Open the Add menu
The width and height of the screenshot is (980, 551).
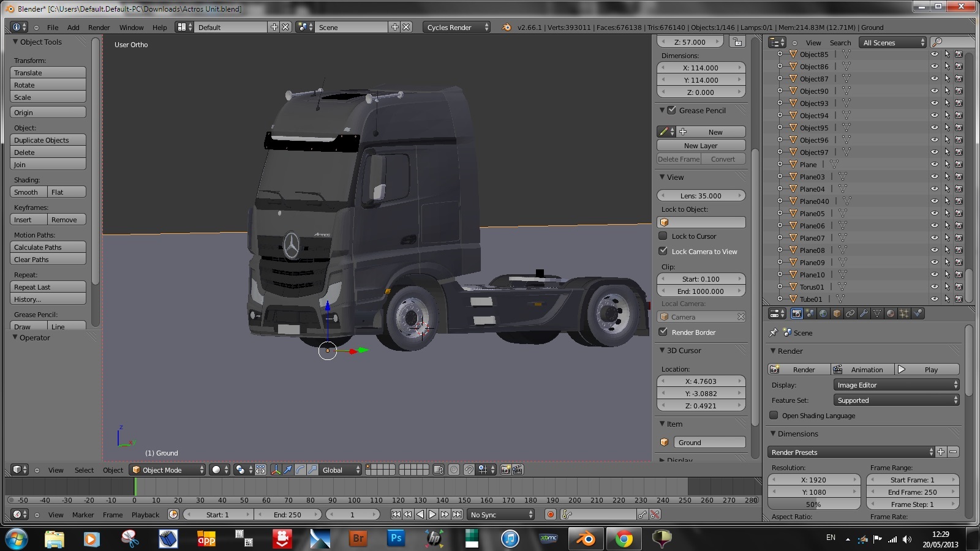click(x=73, y=27)
